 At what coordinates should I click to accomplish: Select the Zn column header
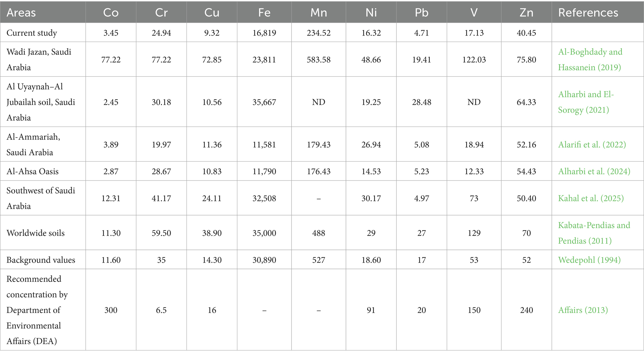click(x=526, y=12)
